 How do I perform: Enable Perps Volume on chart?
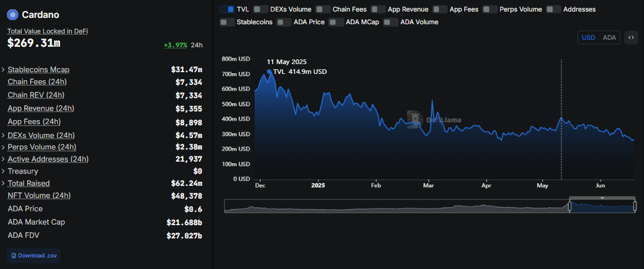point(490,9)
